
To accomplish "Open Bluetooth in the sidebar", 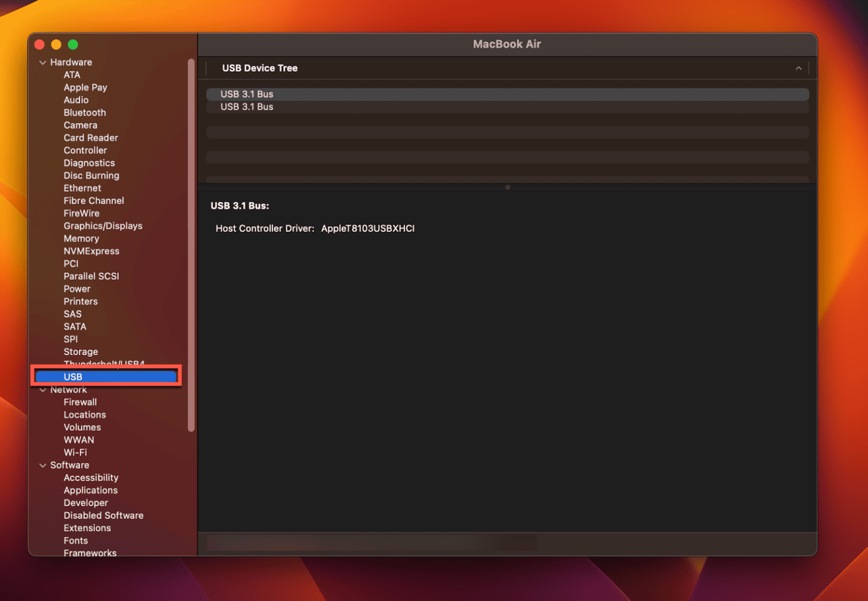I will [x=85, y=113].
